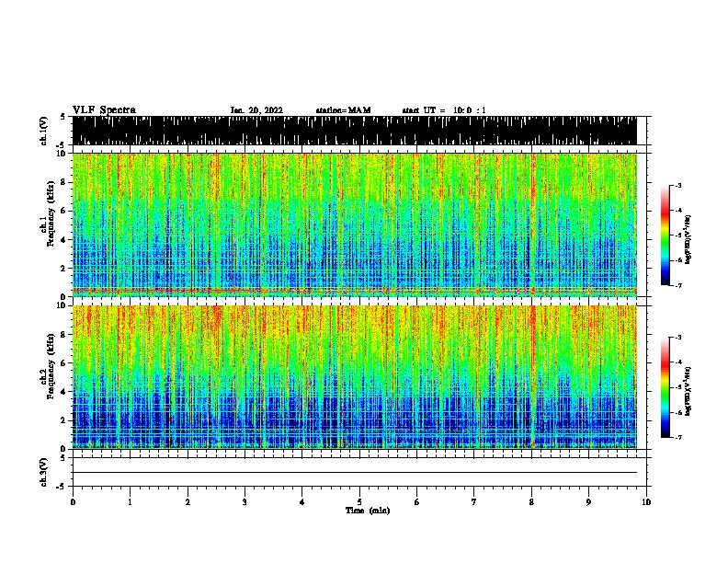
Task: Click the ch.1 spectrogram panel
Action: [355, 224]
